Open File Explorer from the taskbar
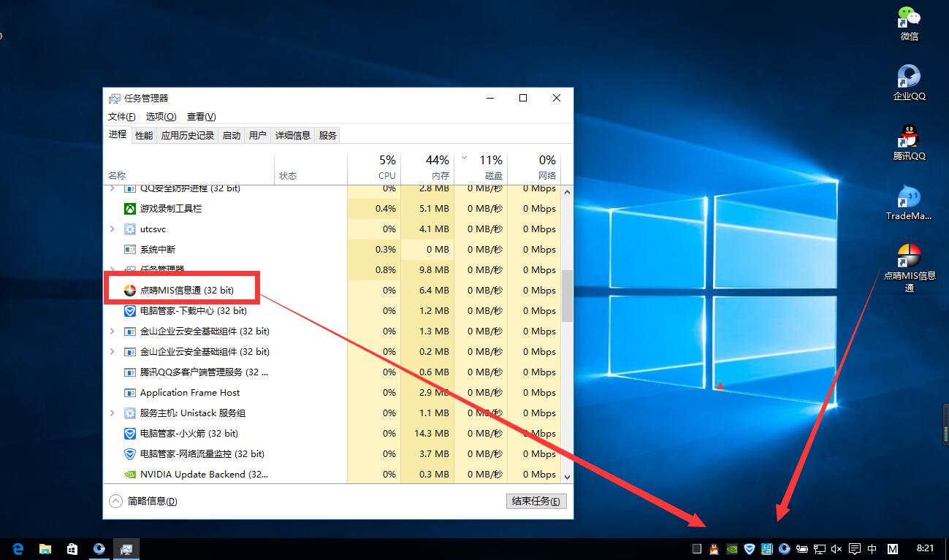Image resolution: width=949 pixels, height=560 pixels. click(x=45, y=548)
